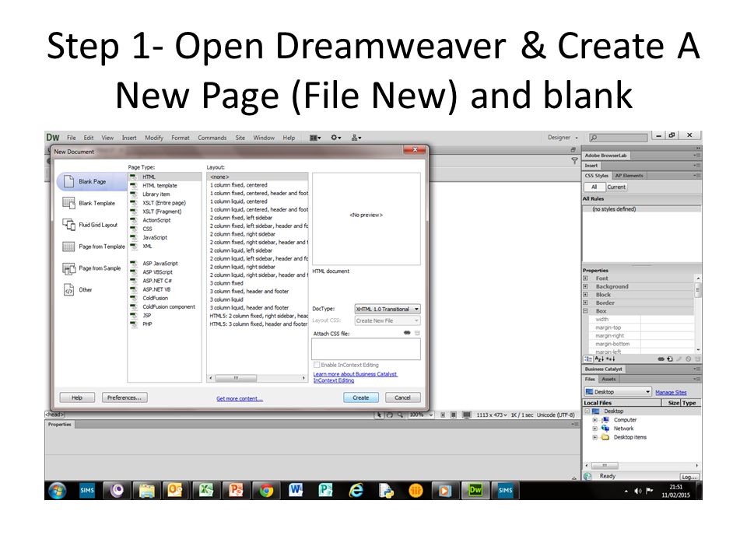Open the Modify menu

coord(154,138)
